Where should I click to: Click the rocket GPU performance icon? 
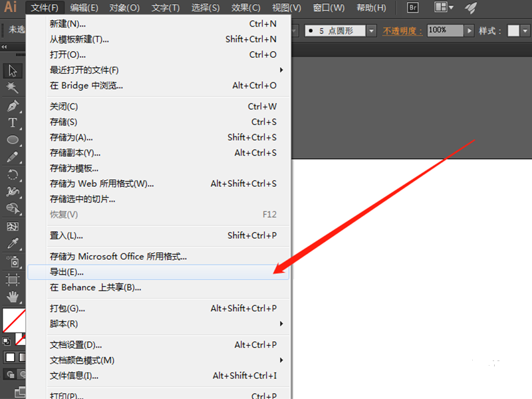[x=471, y=7]
